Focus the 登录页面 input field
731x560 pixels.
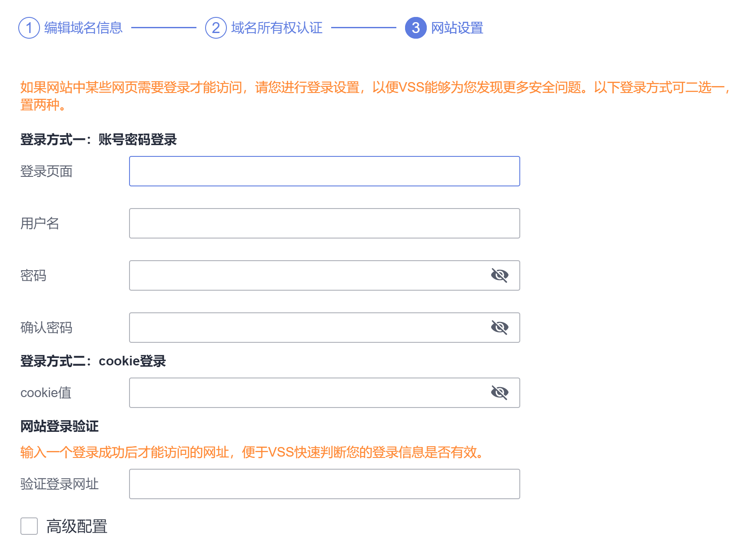[x=324, y=171]
